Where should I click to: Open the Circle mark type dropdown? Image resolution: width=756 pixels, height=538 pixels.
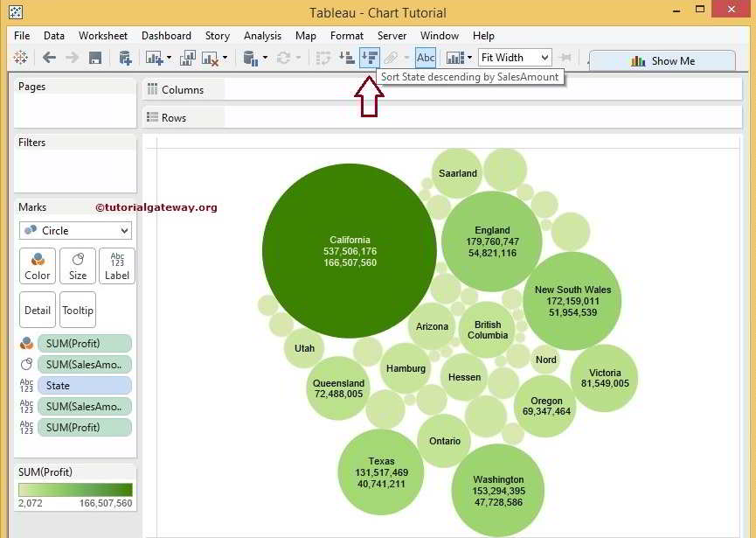pos(75,231)
